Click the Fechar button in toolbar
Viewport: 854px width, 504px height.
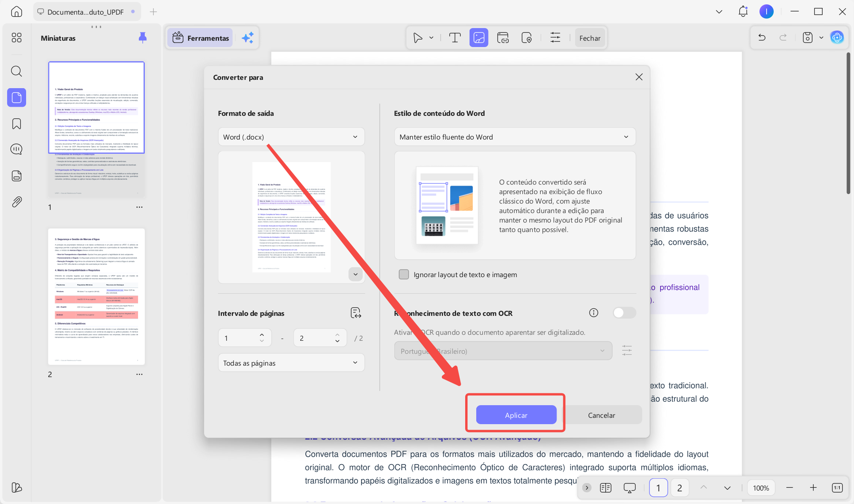pyautogui.click(x=589, y=38)
